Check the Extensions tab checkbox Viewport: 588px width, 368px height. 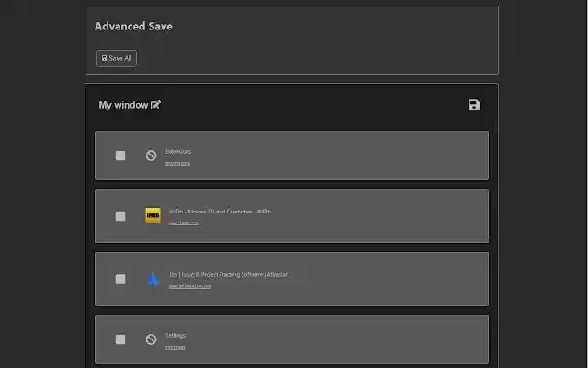[x=120, y=155]
